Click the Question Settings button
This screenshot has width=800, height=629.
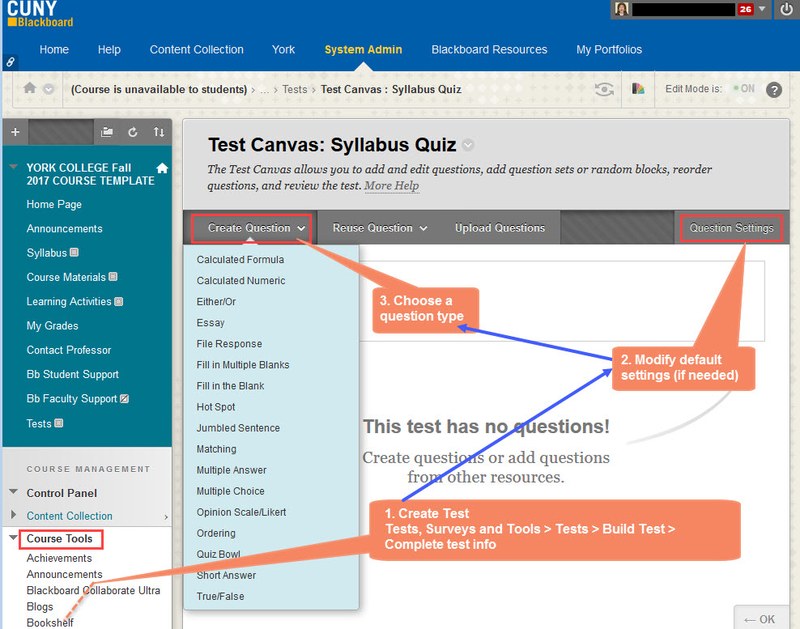[731, 228]
